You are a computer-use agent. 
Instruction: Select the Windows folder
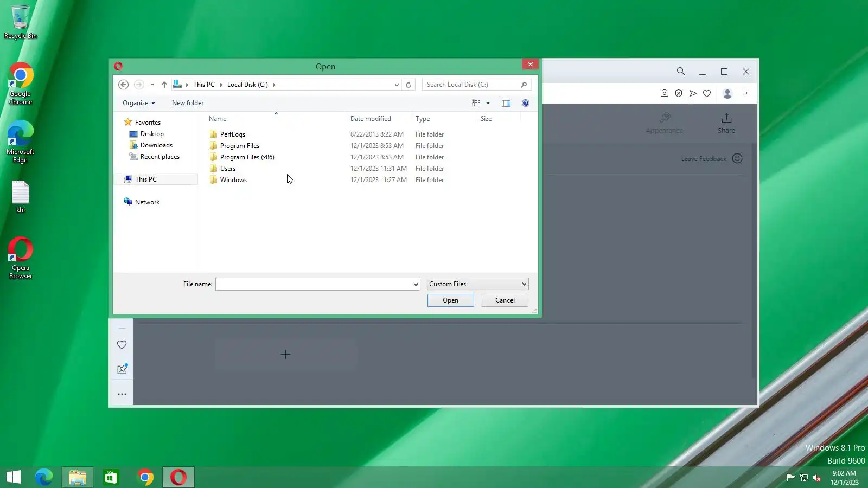click(x=233, y=180)
